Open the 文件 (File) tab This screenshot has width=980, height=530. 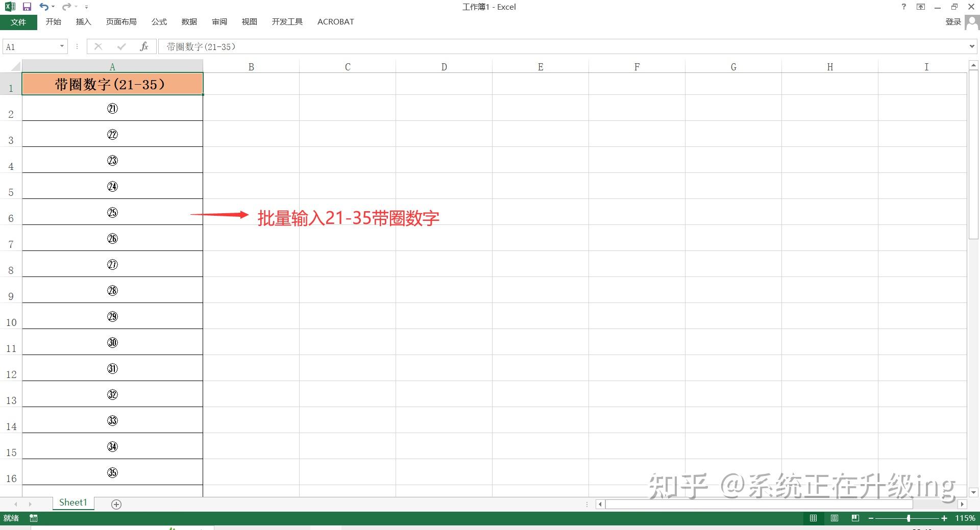click(x=18, y=22)
